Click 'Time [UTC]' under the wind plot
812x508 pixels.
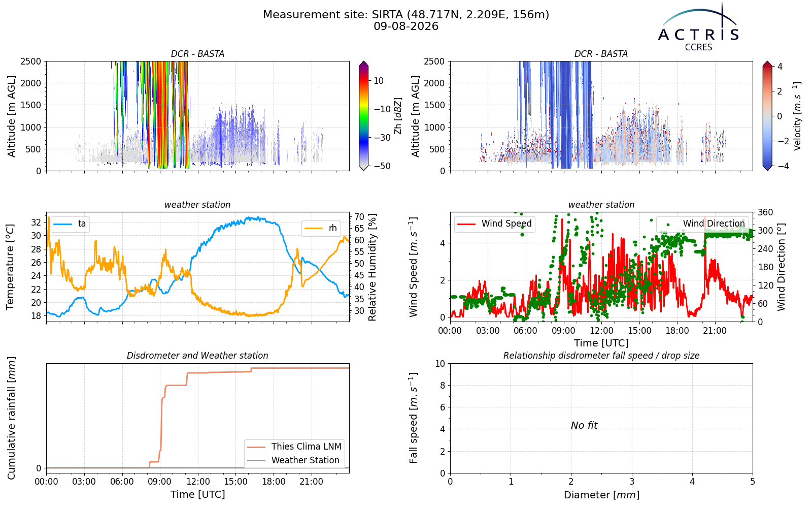pos(601,343)
